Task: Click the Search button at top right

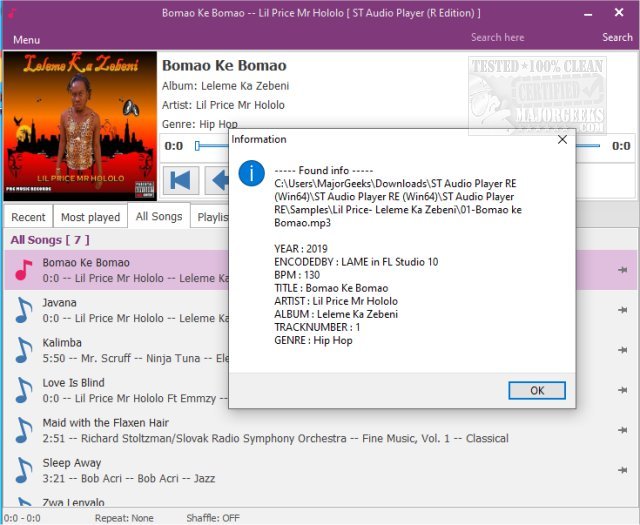Action: pos(617,38)
